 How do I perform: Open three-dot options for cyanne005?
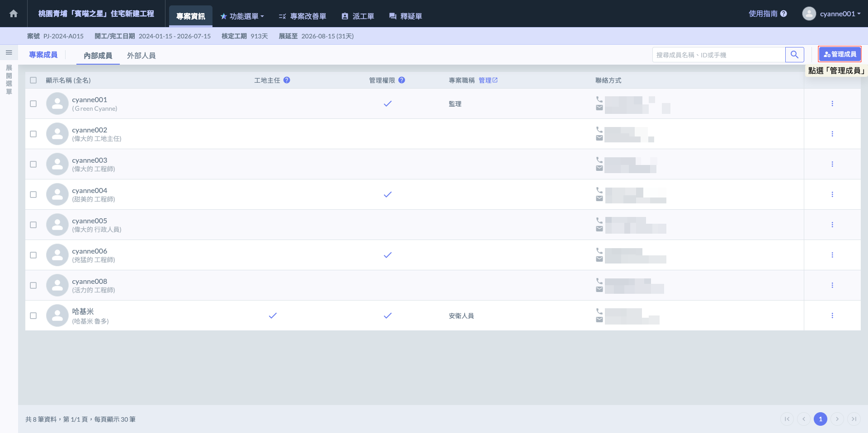pyautogui.click(x=832, y=225)
